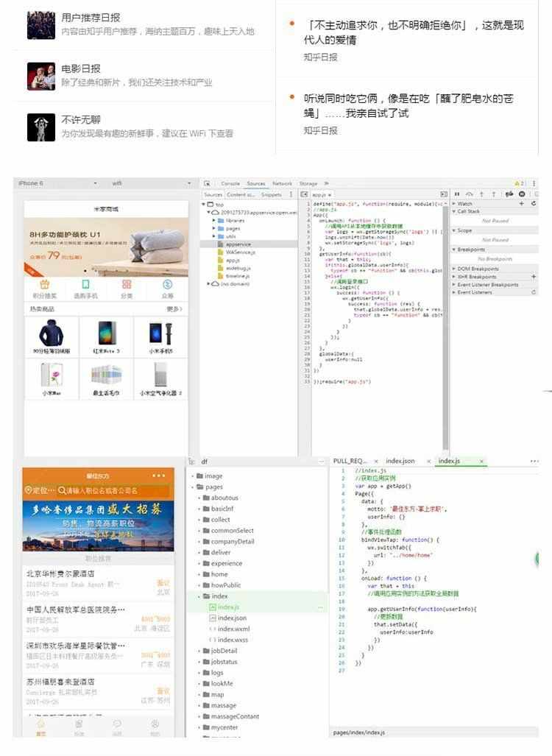Screen dimensions: 552x756
Task: Open timeline.js file
Action: [x=238, y=276]
